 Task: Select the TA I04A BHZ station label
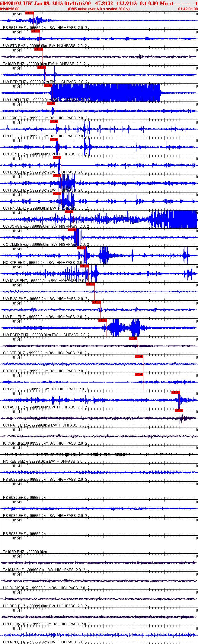[44, 570]
